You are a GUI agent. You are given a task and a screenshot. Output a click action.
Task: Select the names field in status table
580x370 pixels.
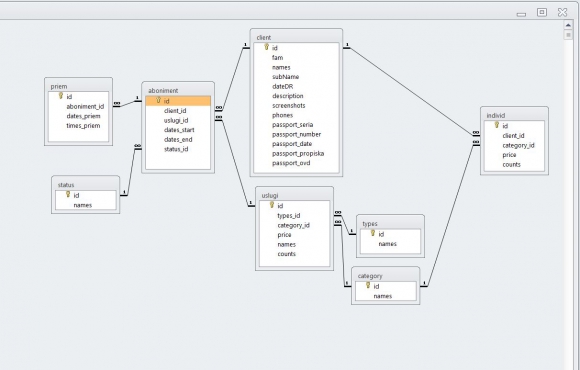(x=83, y=205)
